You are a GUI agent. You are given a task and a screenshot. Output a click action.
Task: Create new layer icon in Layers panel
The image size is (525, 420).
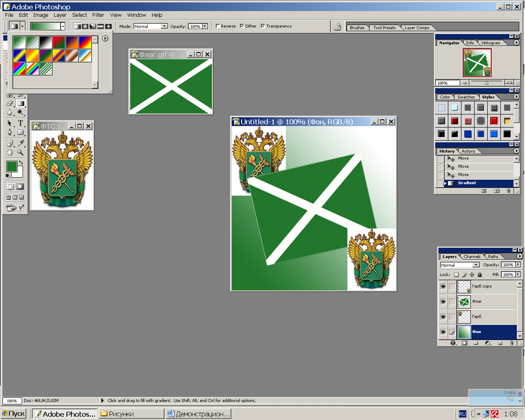[500, 343]
